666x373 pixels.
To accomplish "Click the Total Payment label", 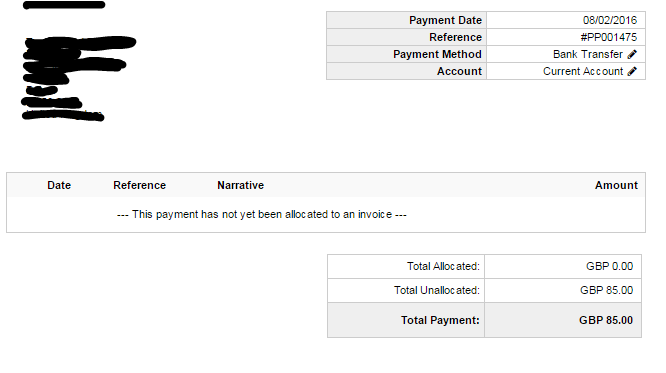I will click(440, 320).
